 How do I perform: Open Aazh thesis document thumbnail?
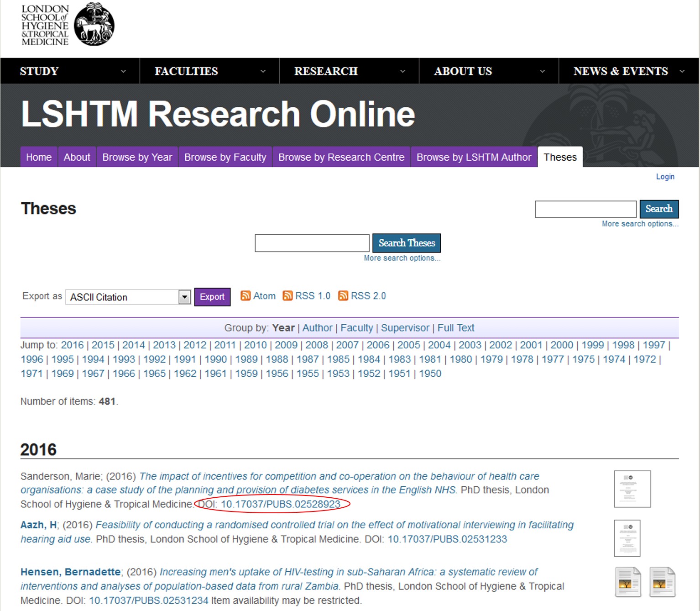click(627, 538)
